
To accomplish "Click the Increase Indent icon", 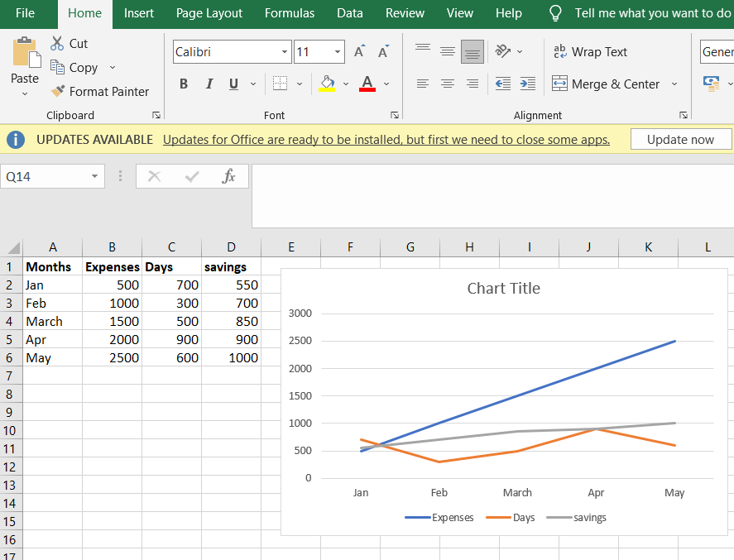I will pos(528,84).
